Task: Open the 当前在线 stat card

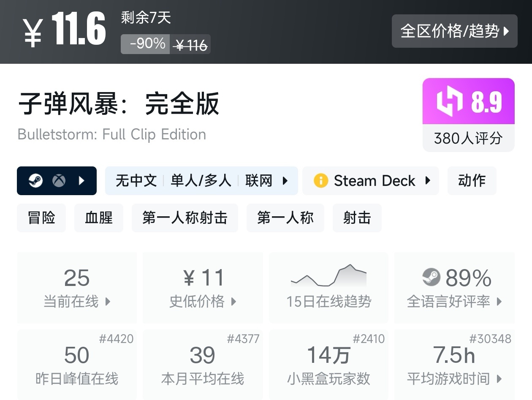Action: 77,288
